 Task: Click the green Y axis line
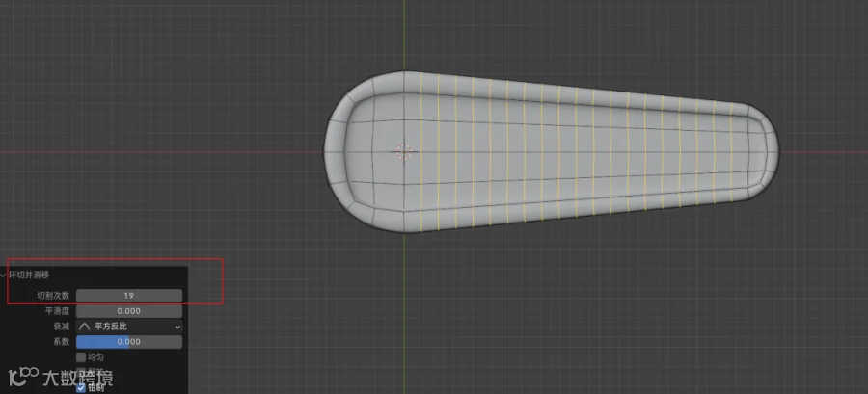pos(404,33)
